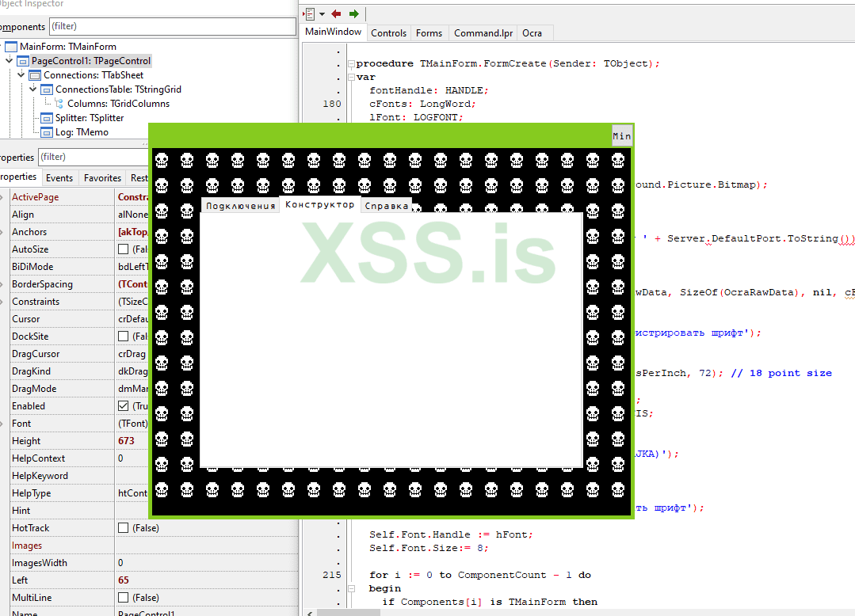Select Log: TMemo node
This screenshot has height=616, width=855.
pos(82,131)
